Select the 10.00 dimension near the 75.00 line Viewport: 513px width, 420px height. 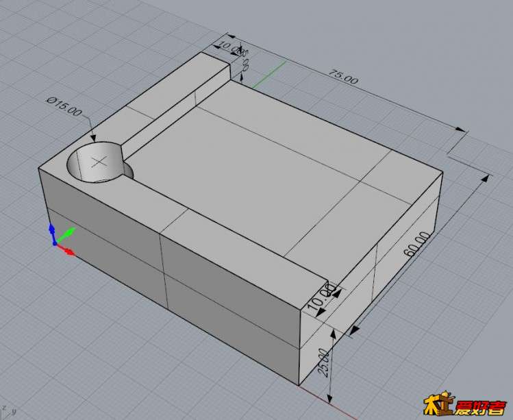click(x=232, y=47)
